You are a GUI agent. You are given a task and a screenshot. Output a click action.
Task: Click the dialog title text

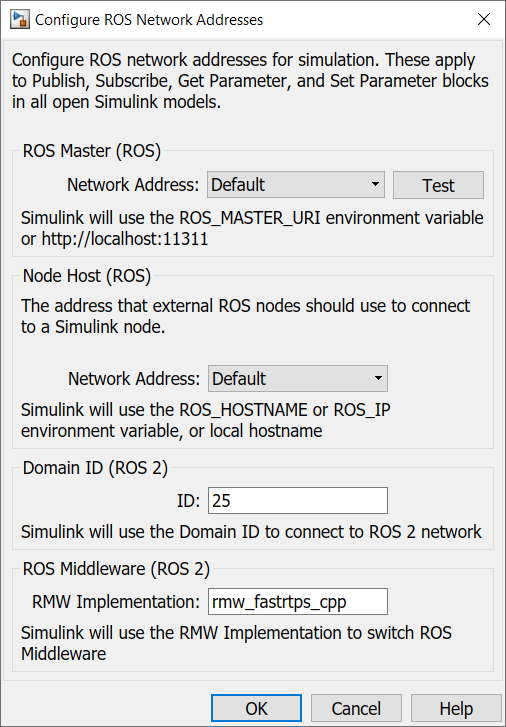(149, 20)
